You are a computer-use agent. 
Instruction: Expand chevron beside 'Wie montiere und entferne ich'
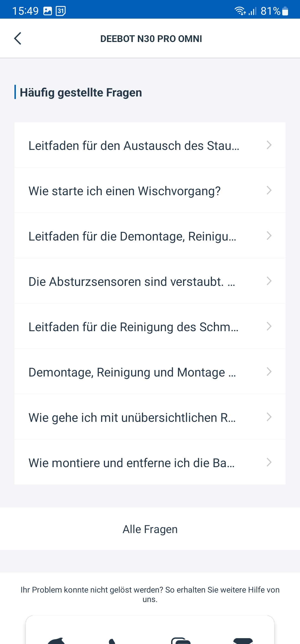pos(269,462)
